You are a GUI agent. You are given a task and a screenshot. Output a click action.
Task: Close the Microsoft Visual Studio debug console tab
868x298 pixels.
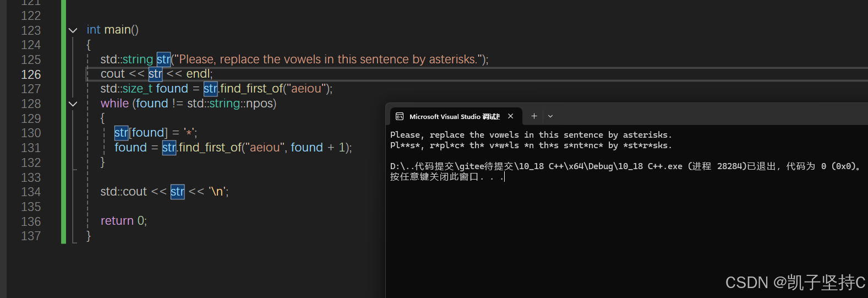tap(511, 116)
